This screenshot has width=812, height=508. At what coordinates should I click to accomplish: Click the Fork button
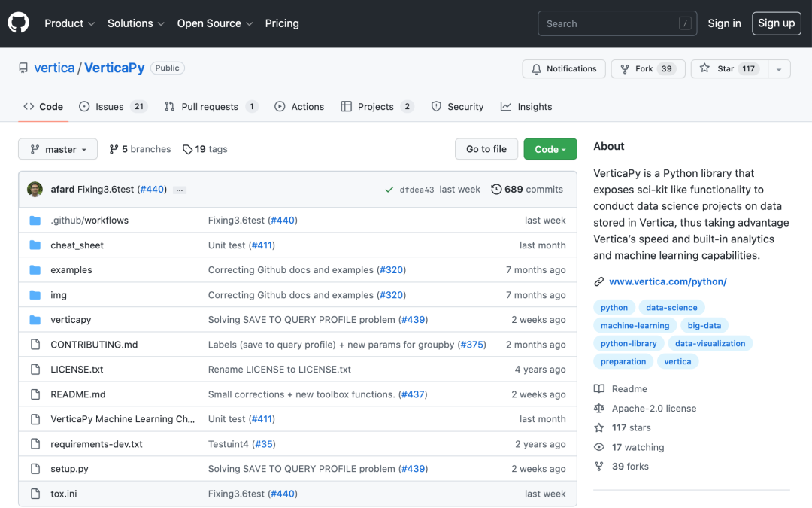(x=648, y=69)
